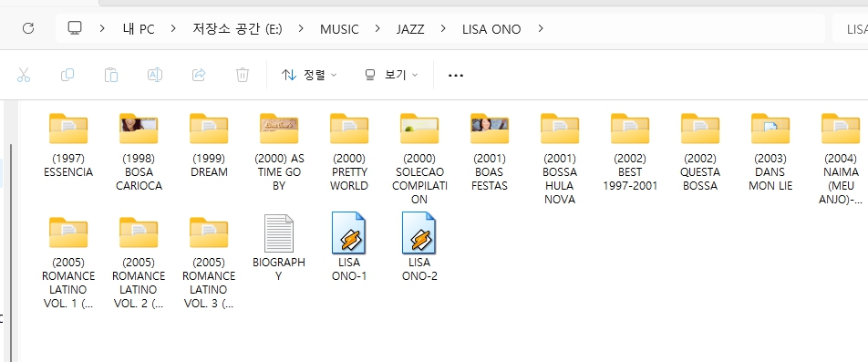Select the LISA ONO-1 playlist file
This screenshot has width=868, height=362.
click(x=349, y=247)
